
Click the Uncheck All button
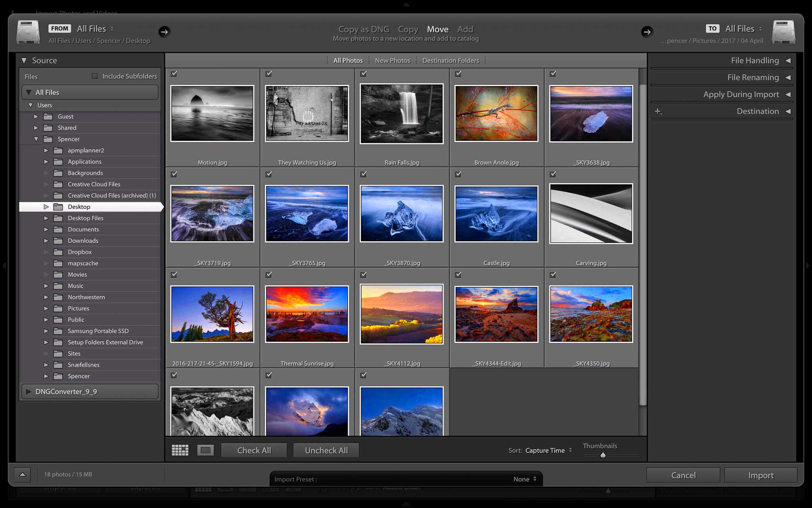coord(326,450)
